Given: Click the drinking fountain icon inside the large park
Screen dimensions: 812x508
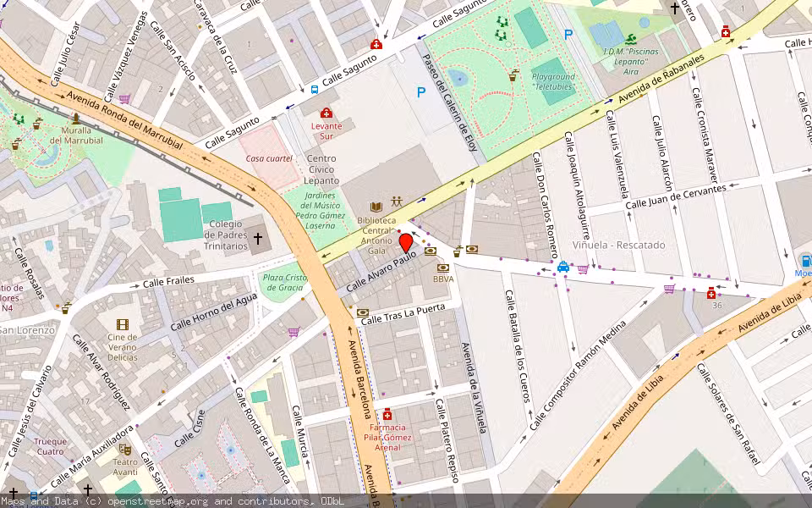Looking at the screenshot, I should click(513, 75).
